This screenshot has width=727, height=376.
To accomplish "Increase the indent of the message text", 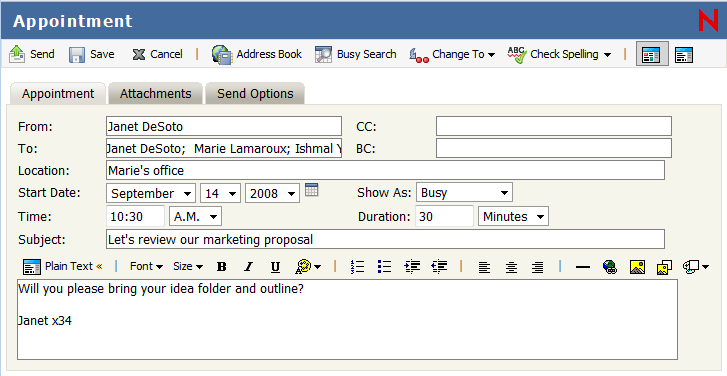I will click(412, 267).
